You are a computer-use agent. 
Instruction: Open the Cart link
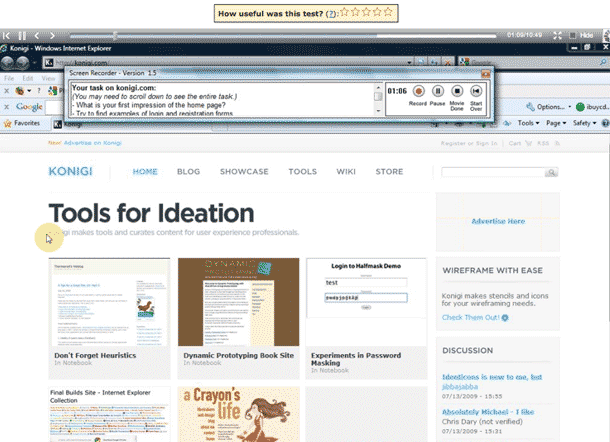520,144
